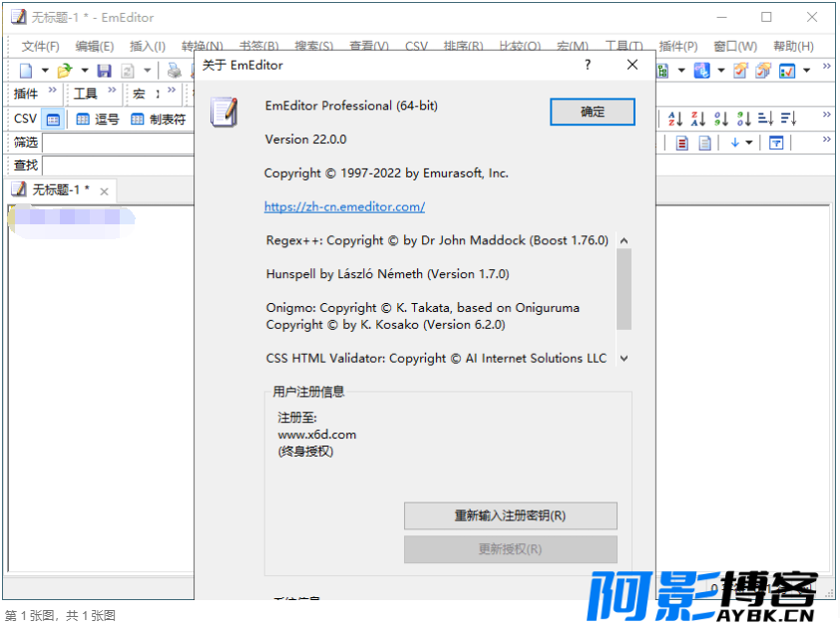This screenshot has height=632, width=840.
Task: Click the blue customize checklist icon
Action: point(787,71)
